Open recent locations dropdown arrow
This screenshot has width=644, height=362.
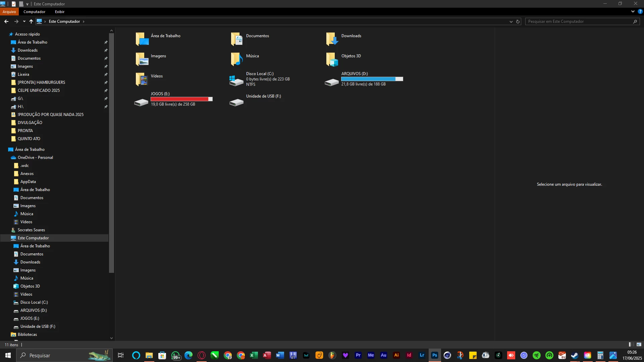click(x=24, y=21)
